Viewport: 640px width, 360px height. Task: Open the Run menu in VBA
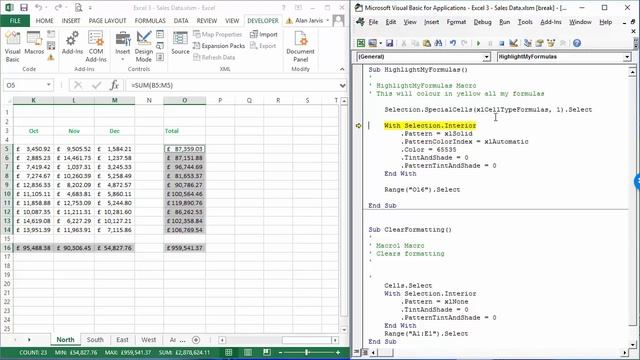[504, 22]
